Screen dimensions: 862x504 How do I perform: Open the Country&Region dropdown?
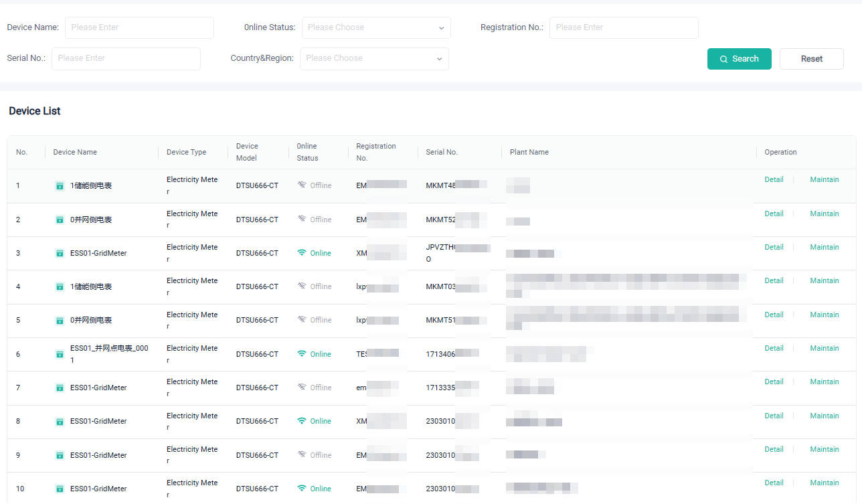[374, 58]
